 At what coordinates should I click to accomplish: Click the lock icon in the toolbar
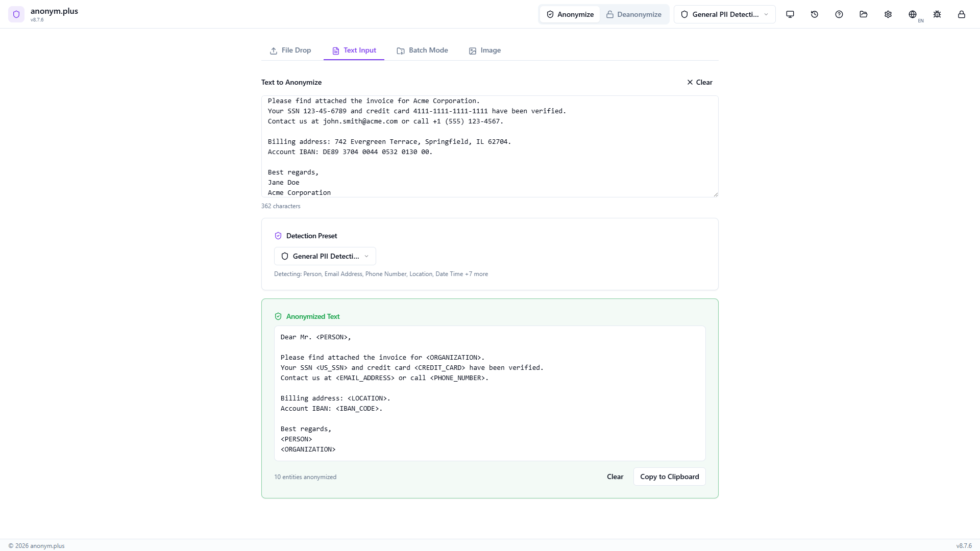pos(961,14)
